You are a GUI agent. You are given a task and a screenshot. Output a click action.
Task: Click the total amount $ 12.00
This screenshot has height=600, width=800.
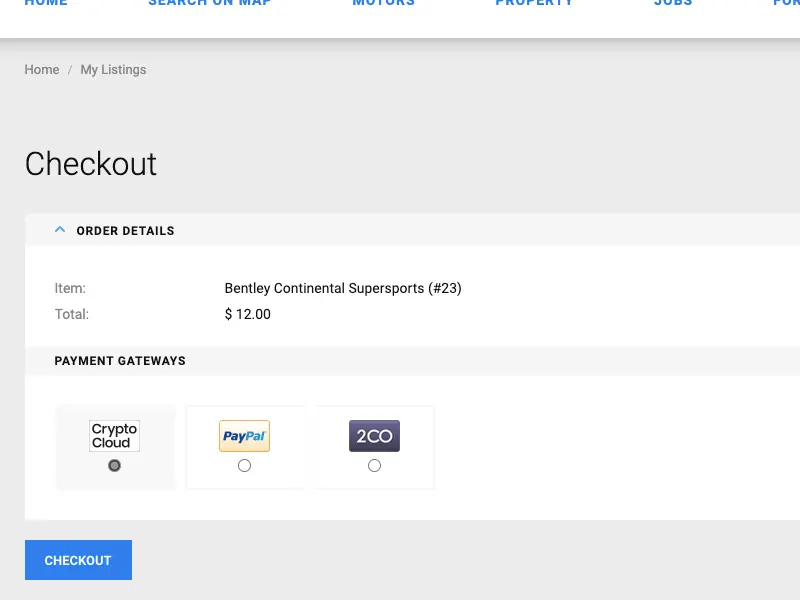247,314
